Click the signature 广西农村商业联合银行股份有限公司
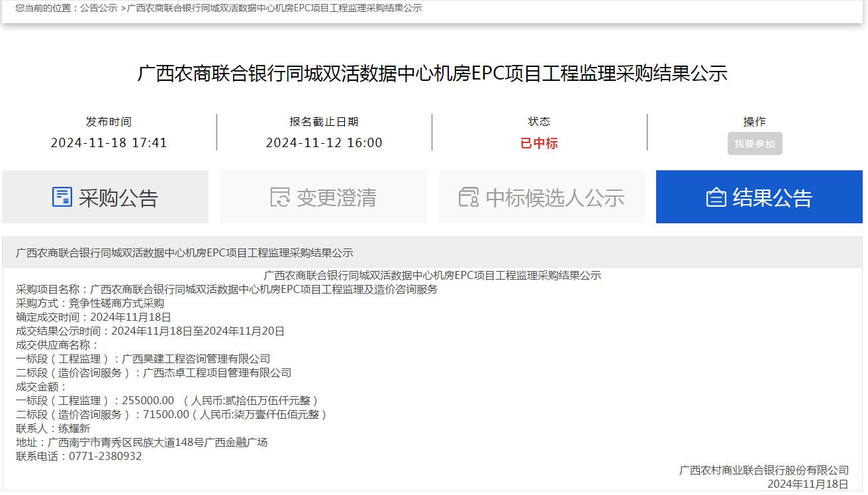Image resolution: width=868 pixels, height=495 pixels. tap(764, 470)
